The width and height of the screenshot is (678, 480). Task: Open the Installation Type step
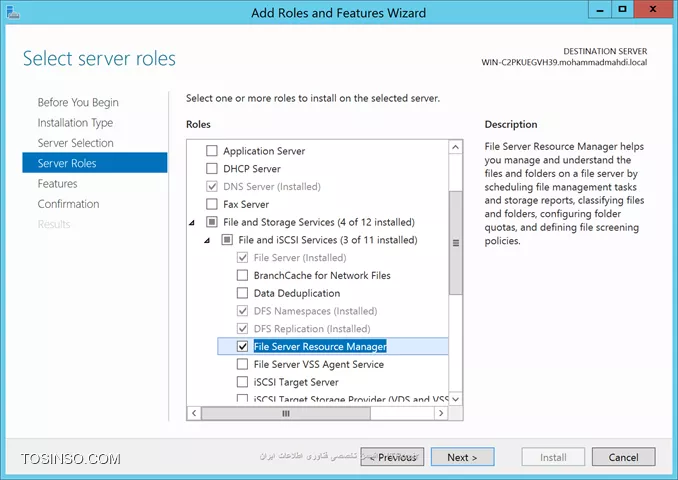click(75, 123)
